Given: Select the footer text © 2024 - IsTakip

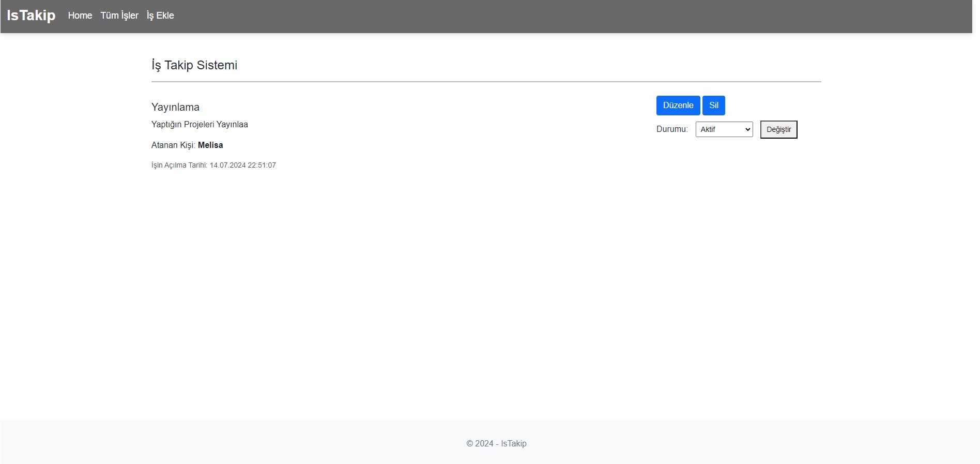Looking at the screenshot, I should [496, 443].
